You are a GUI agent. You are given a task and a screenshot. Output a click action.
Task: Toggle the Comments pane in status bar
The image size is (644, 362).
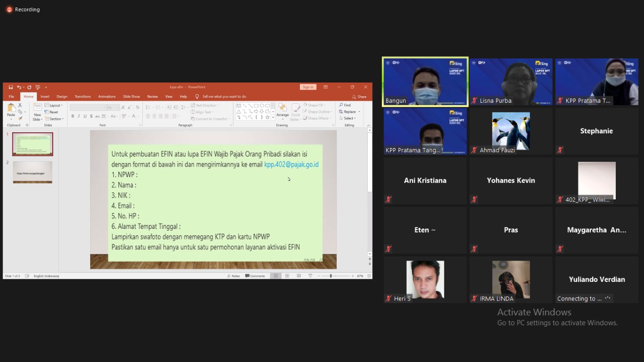click(x=255, y=276)
